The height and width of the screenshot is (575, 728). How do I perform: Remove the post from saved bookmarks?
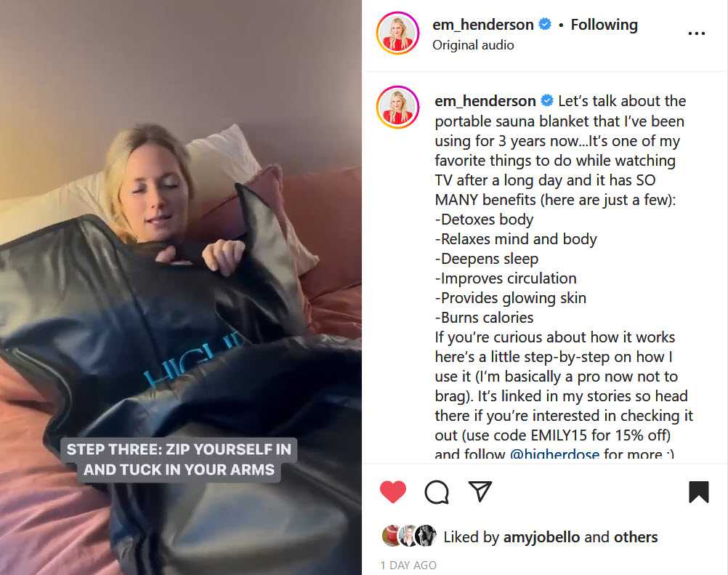698,492
